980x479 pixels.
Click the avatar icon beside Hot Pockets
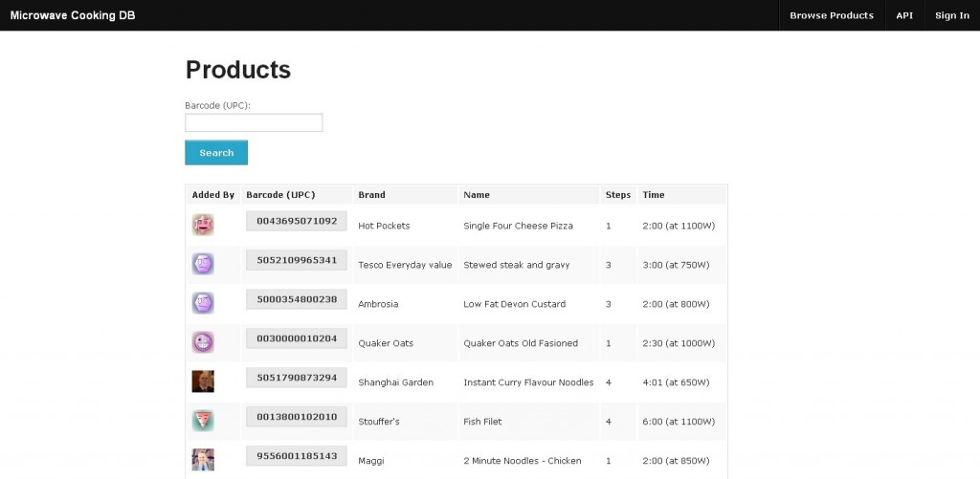(203, 225)
